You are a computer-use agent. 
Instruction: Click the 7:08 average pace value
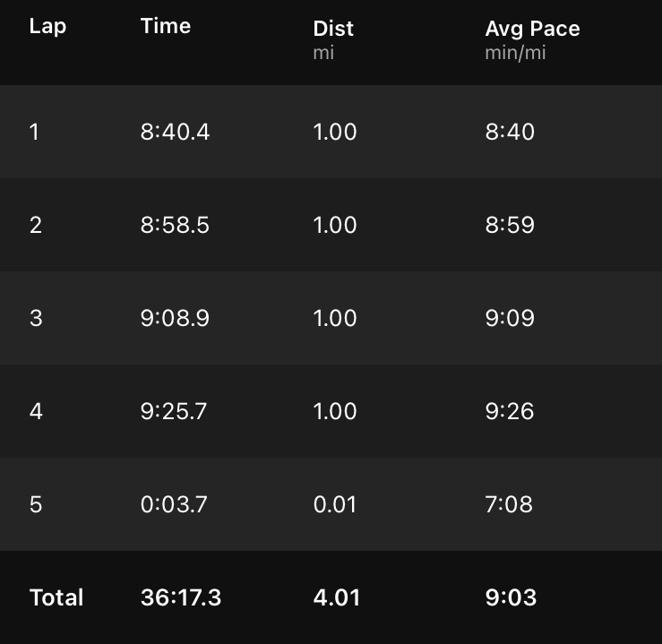point(509,504)
